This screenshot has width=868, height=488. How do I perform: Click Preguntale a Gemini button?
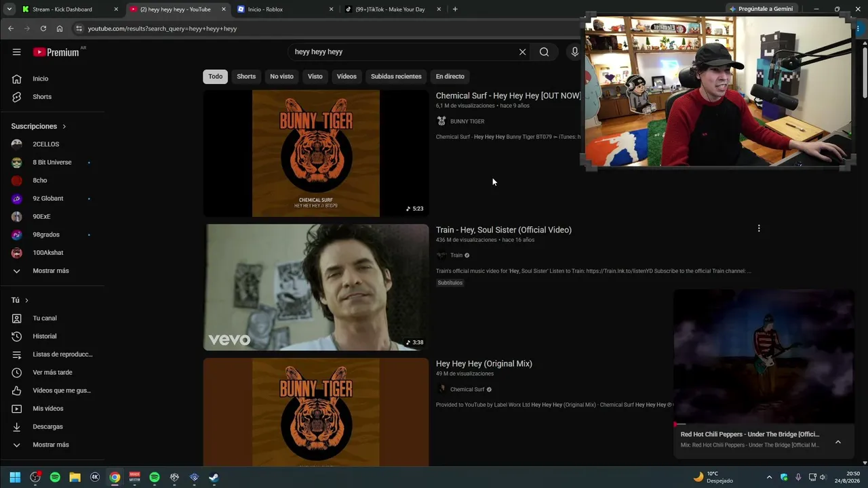tap(760, 9)
